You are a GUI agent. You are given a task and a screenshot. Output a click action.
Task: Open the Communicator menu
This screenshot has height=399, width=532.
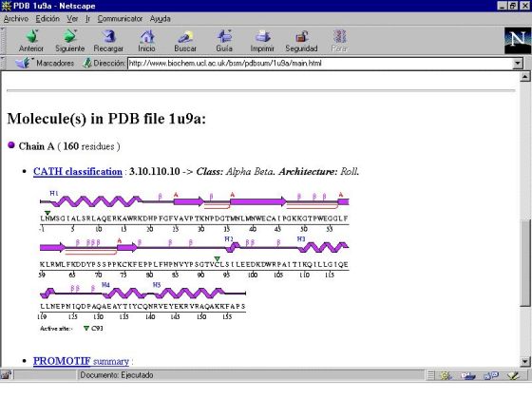click(120, 19)
